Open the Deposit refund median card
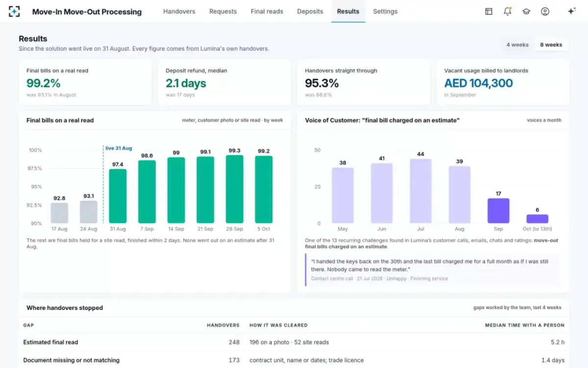Image resolution: width=588 pixels, height=368 pixels. [224, 82]
